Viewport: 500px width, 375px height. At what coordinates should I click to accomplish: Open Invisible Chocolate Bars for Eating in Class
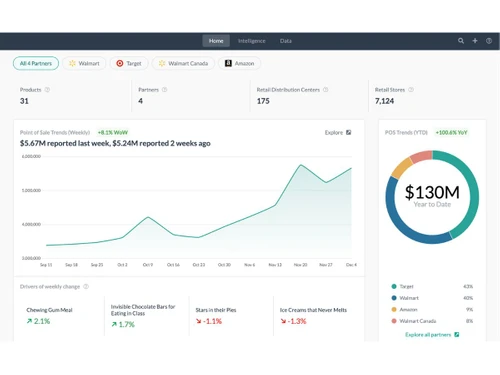click(x=143, y=310)
